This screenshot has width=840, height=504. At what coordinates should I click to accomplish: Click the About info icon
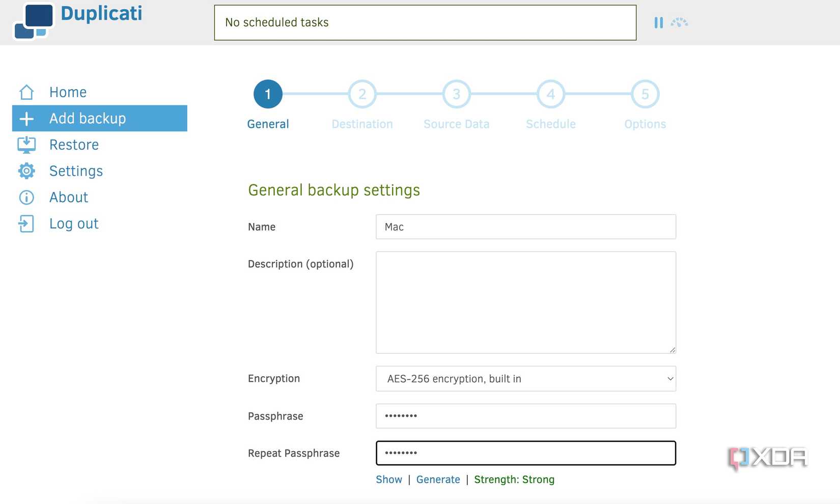point(26,198)
